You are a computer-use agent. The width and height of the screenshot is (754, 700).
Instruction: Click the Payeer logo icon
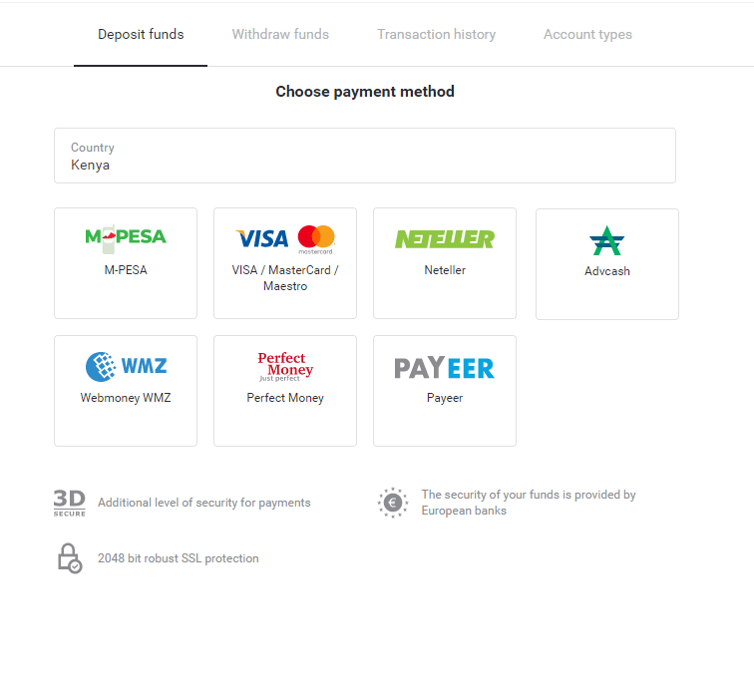[x=445, y=368]
